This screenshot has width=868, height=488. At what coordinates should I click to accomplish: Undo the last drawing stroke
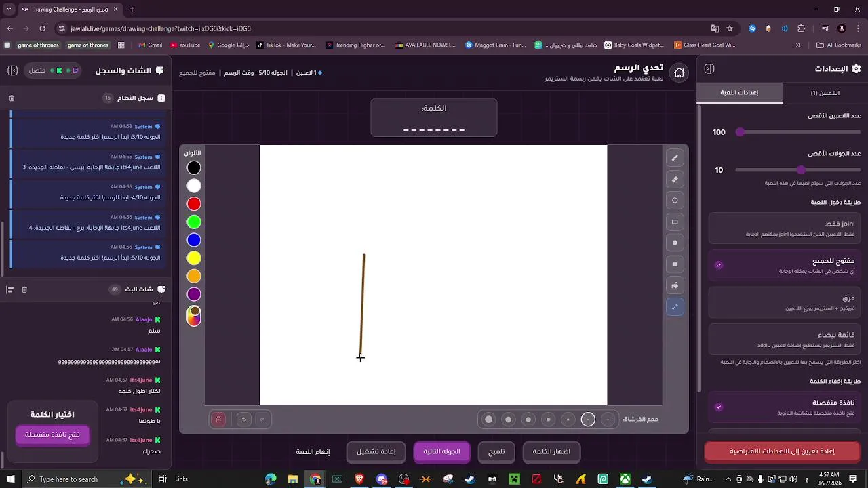(x=244, y=420)
